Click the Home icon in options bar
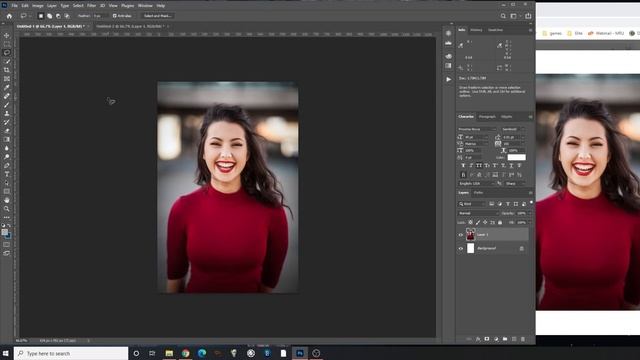This screenshot has height=360, width=640. (9, 16)
